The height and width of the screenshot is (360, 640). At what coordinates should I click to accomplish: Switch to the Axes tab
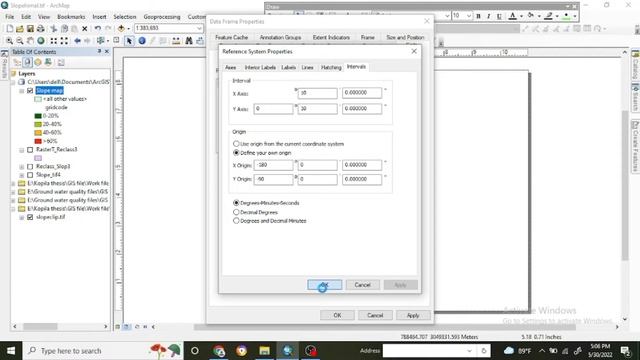click(x=231, y=67)
